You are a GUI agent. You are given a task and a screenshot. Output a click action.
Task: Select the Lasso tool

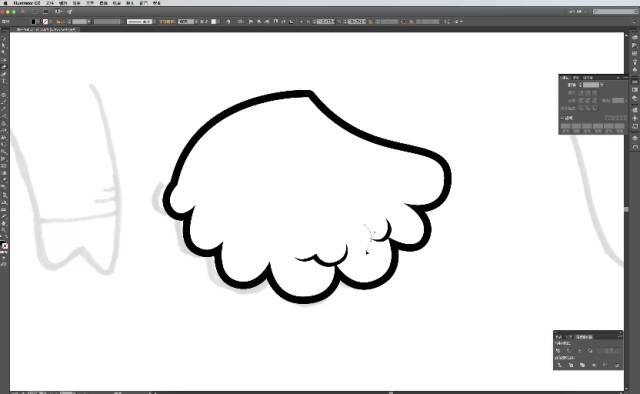click(5, 60)
